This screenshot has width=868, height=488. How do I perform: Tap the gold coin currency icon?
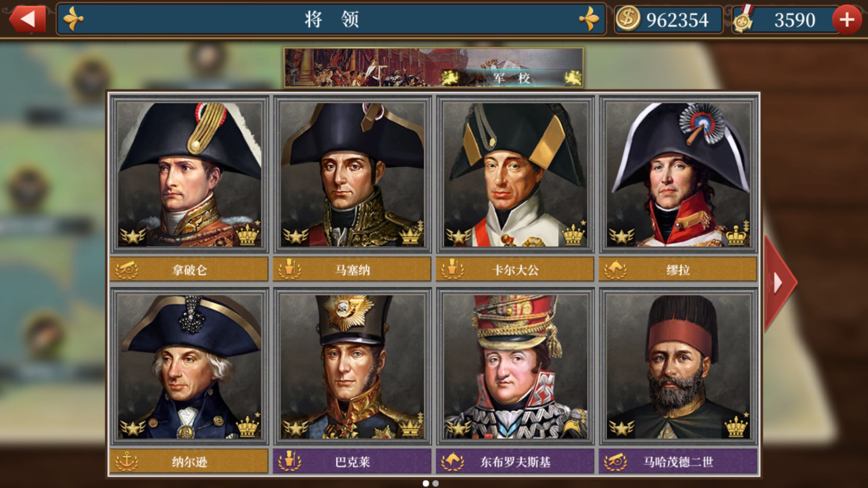628,19
